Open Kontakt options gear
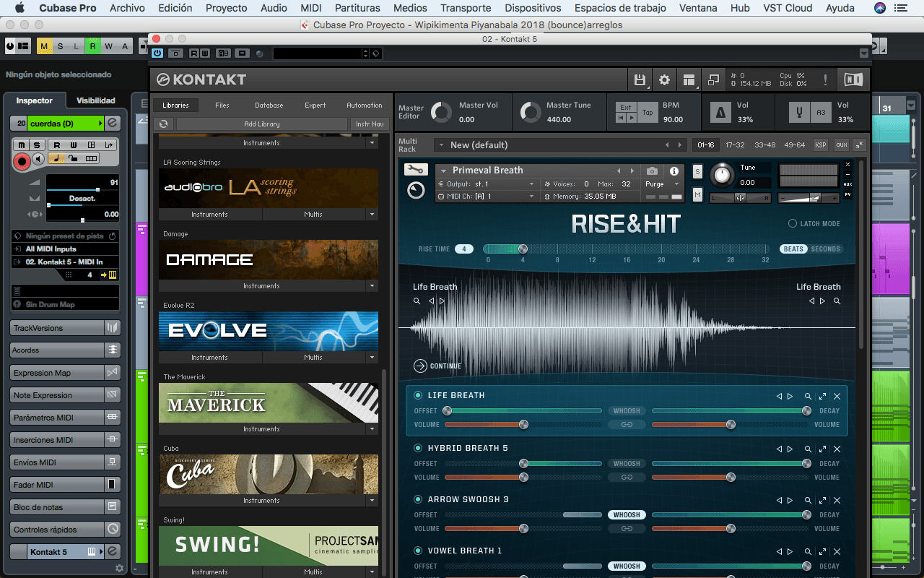Screen dimensions: 924x578 click(664, 79)
